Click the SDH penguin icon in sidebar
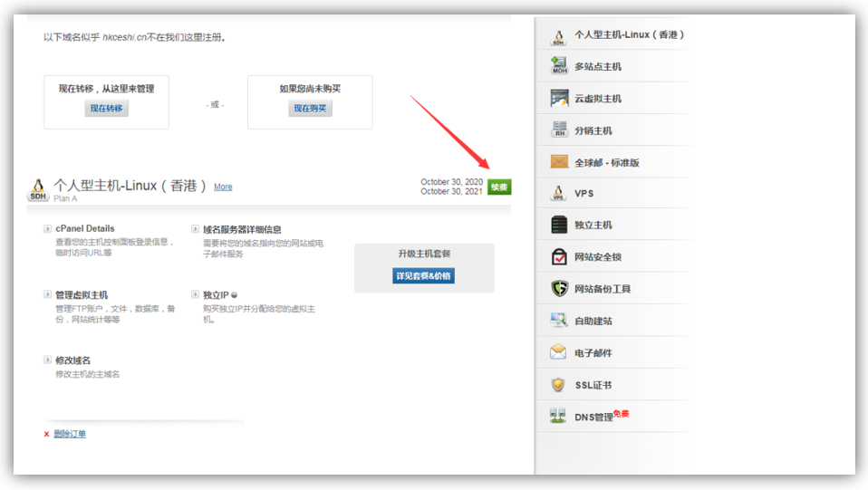The width and height of the screenshot is (868, 490). pyautogui.click(x=558, y=37)
